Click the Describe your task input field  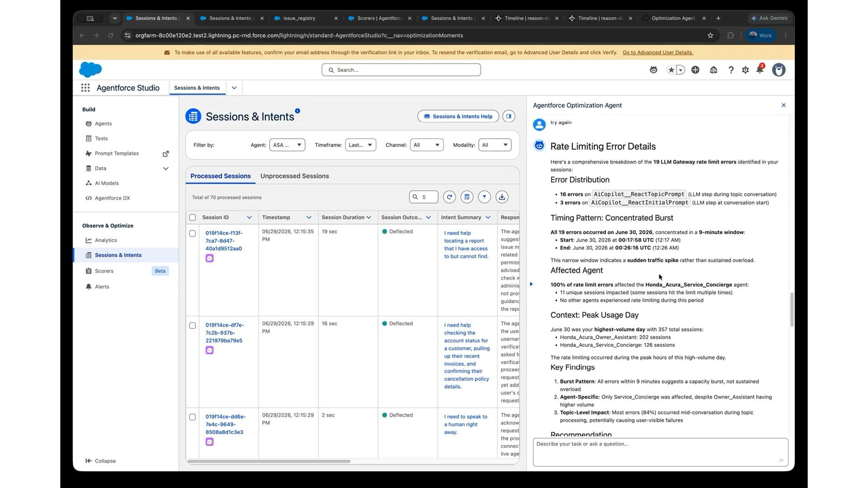[x=660, y=452]
